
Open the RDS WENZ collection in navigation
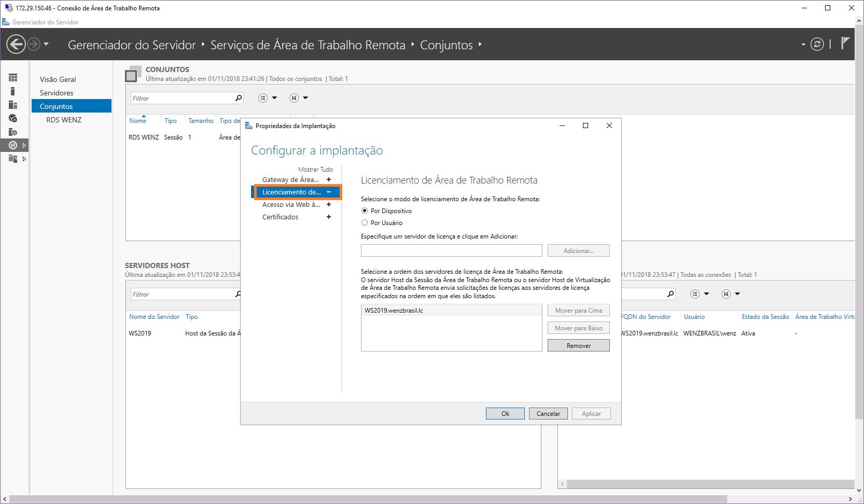(x=64, y=120)
